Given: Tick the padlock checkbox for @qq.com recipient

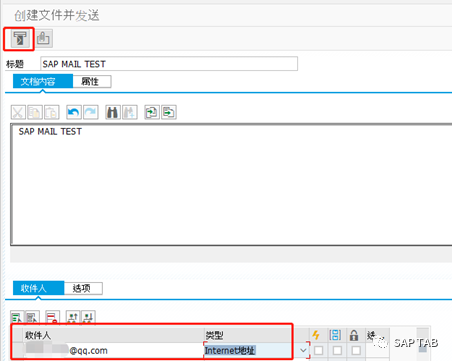Looking at the screenshot, I should (x=356, y=350).
